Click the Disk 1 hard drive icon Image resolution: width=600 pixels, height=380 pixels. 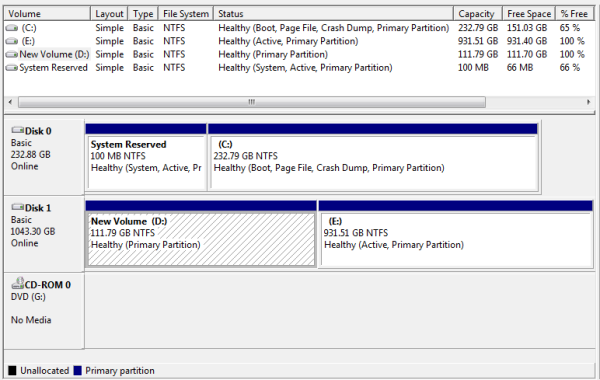point(18,207)
